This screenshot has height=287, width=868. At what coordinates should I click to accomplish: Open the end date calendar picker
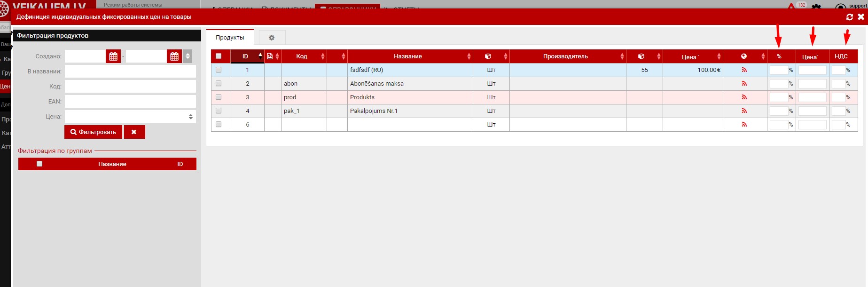[x=174, y=56]
